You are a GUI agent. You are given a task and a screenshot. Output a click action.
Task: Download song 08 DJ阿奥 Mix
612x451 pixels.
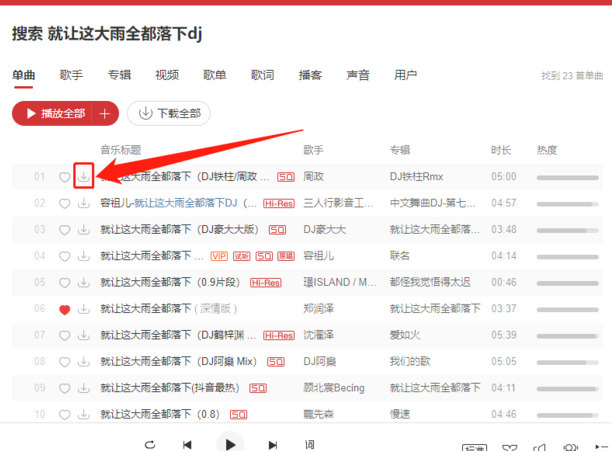(x=84, y=362)
